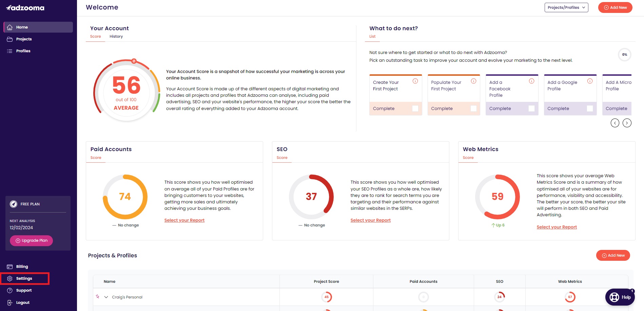Click the next analysis date 12/02/2024
The image size is (644, 311).
pyautogui.click(x=21, y=227)
